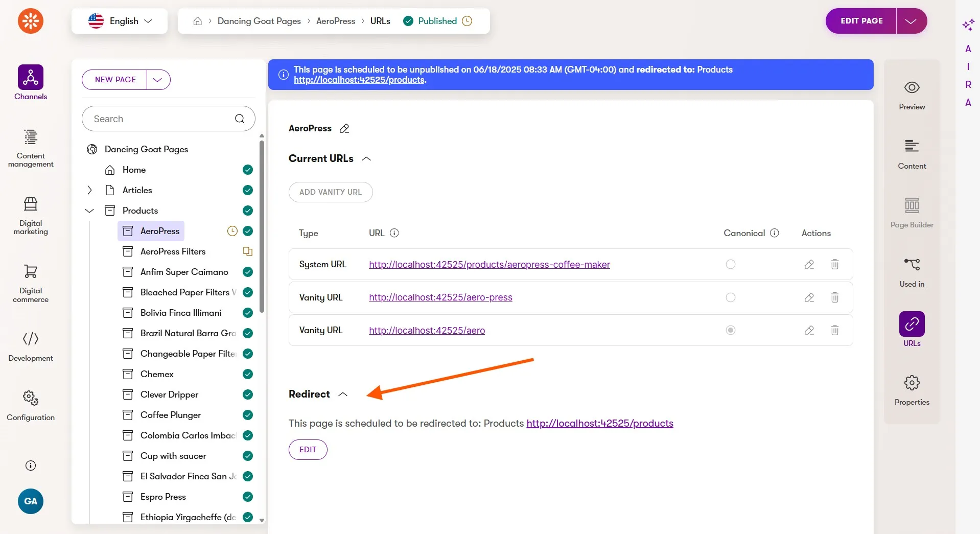The width and height of the screenshot is (980, 534).
Task: Open the Preview tab
Action: [x=912, y=96]
